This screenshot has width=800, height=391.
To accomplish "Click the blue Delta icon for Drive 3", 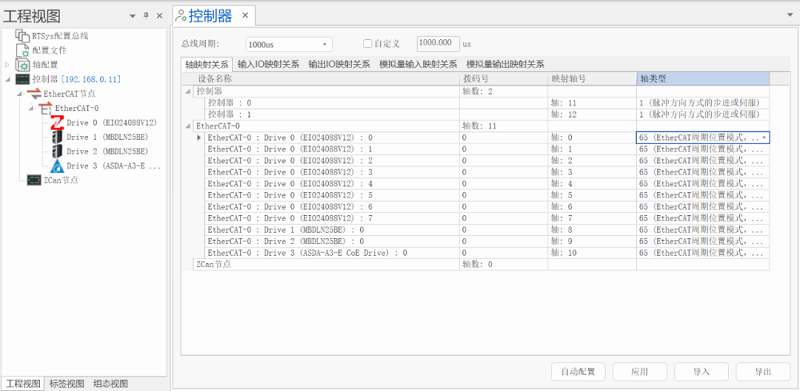I will (57, 165).
